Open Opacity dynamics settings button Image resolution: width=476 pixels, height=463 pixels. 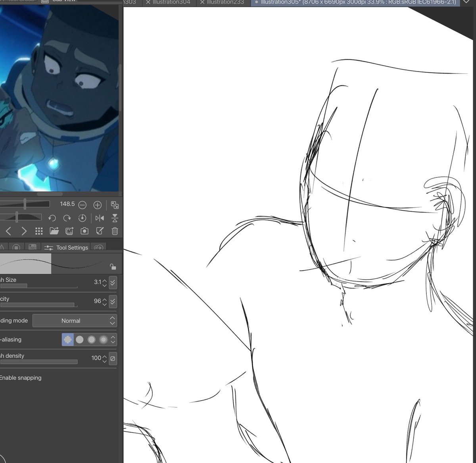pyautogui.click(x=113, y=301)
